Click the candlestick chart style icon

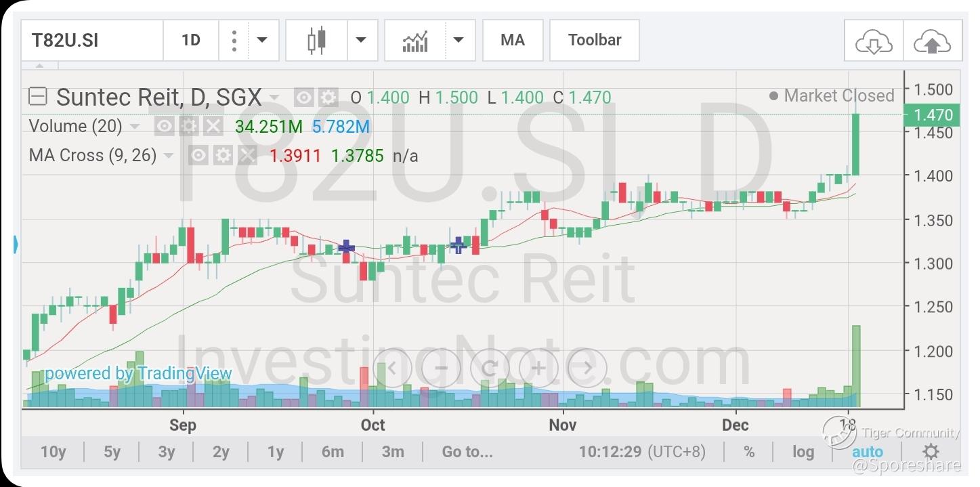pos(316,40)
